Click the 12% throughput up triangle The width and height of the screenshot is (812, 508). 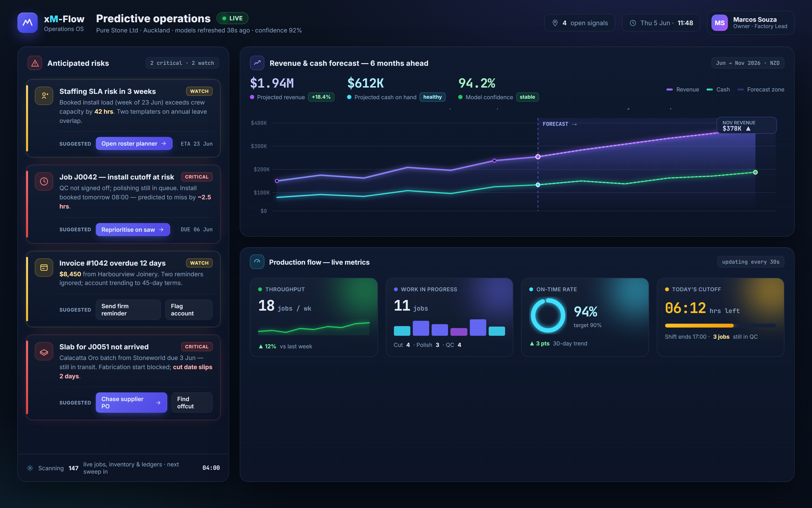click(261, 346)
